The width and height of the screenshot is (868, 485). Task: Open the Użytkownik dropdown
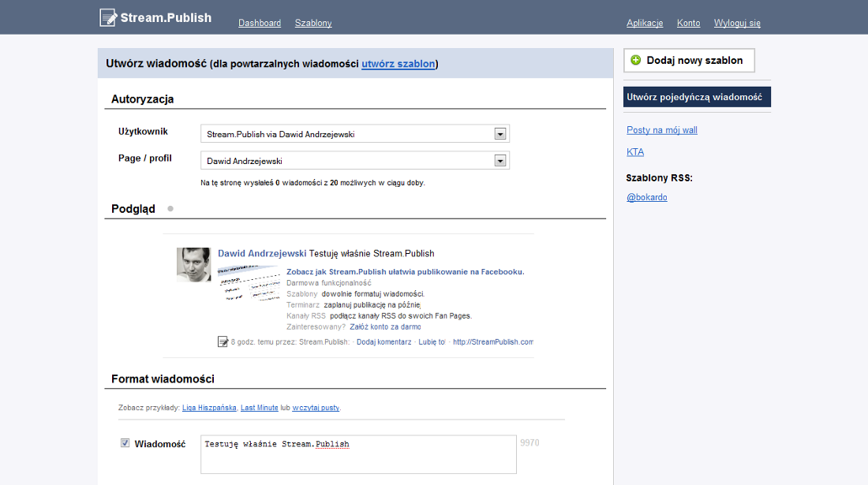499,134
